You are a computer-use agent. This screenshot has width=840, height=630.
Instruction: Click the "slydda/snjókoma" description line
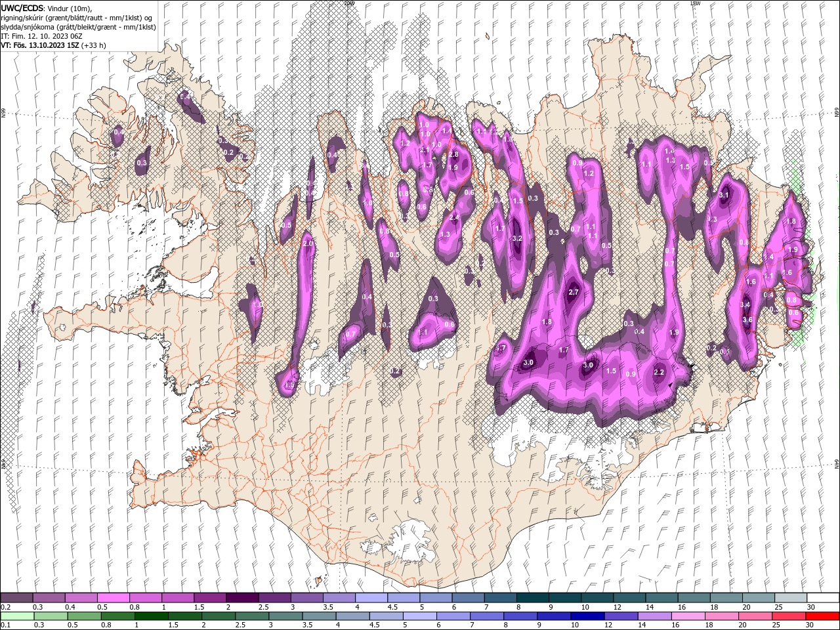coord(77,27)
